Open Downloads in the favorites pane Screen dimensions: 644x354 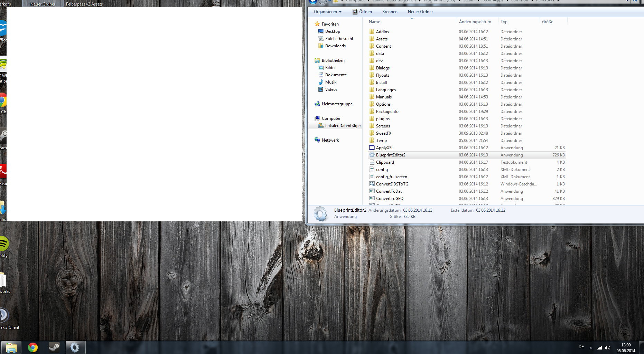(335, 46)
